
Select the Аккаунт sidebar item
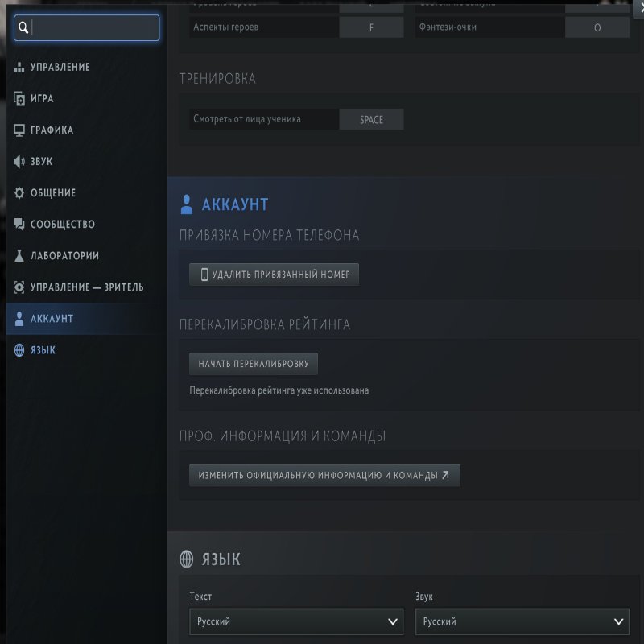click(x=52, y=319)
